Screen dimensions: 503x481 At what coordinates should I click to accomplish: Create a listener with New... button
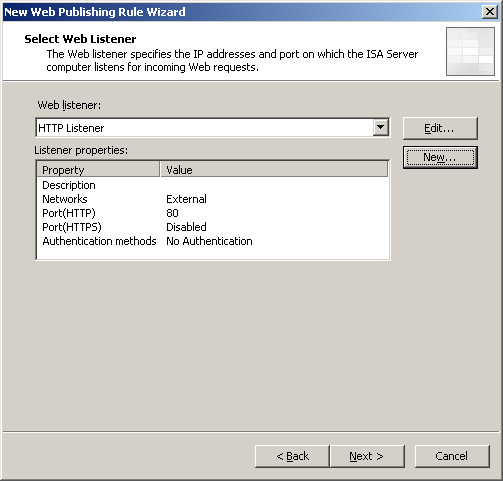tap(440, 157)
